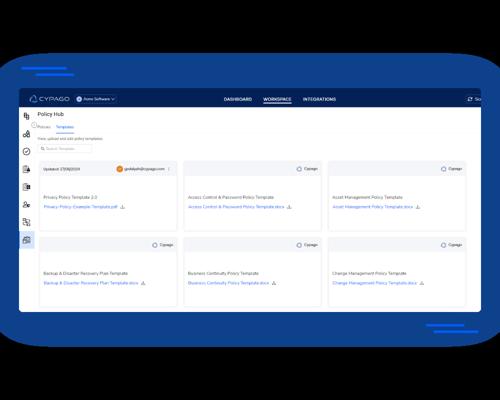Select the Templates tab
The width and height of the screenshot is (500, 400).
(65, 127)
